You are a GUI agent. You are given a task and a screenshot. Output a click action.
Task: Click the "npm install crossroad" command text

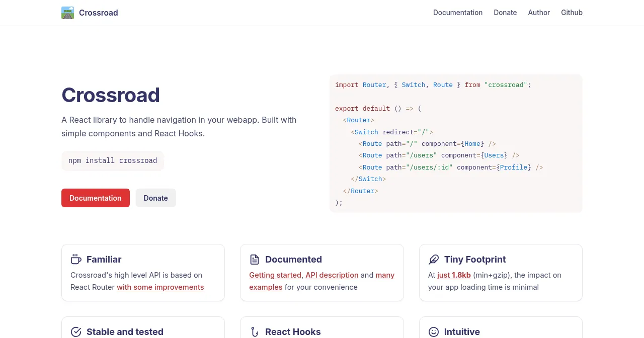tap(113, 161)
